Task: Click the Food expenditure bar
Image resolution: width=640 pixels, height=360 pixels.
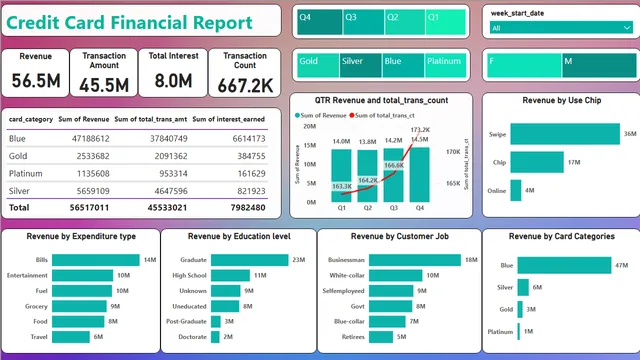Action: pos(78,322)
